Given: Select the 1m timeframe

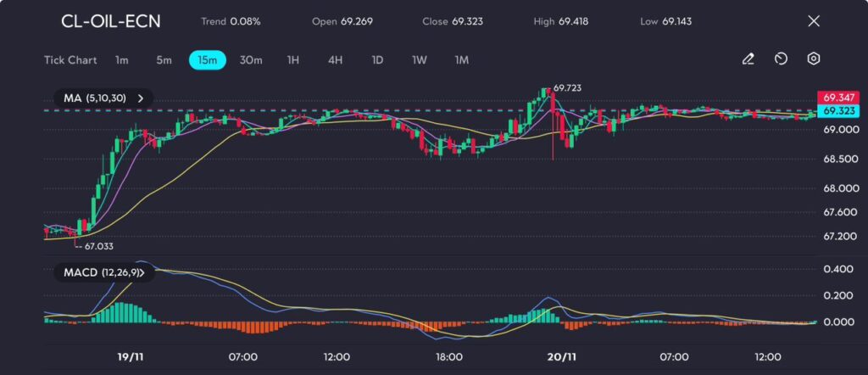Looking at the screenshot, I should pyautogui.click(x=122, y=60).
